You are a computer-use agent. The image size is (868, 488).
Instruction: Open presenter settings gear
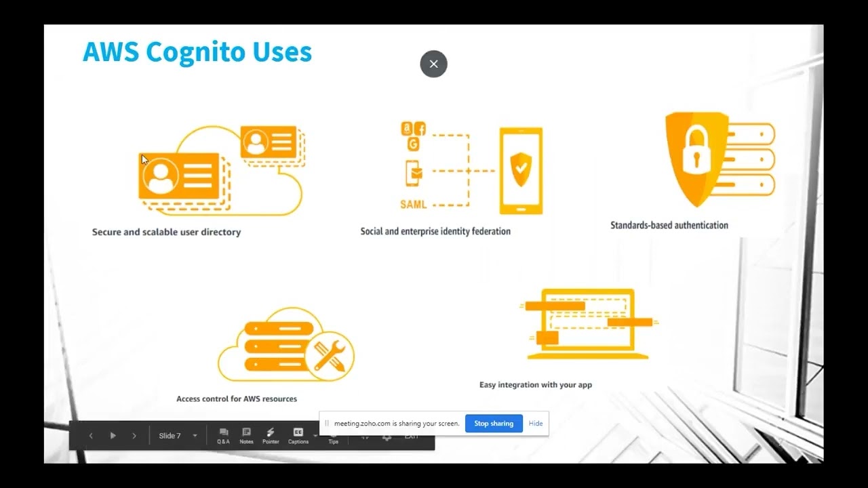[387, 436]
